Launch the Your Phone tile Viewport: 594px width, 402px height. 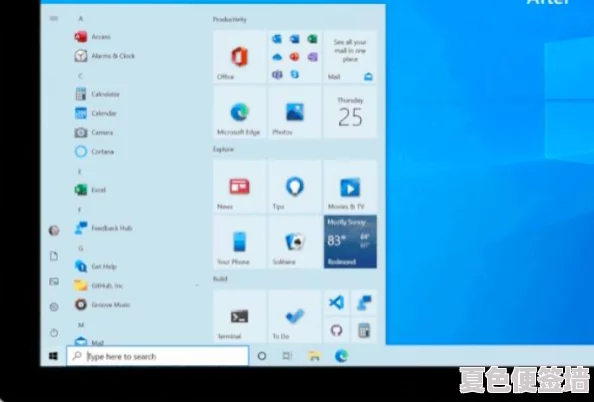click(239, 242)
